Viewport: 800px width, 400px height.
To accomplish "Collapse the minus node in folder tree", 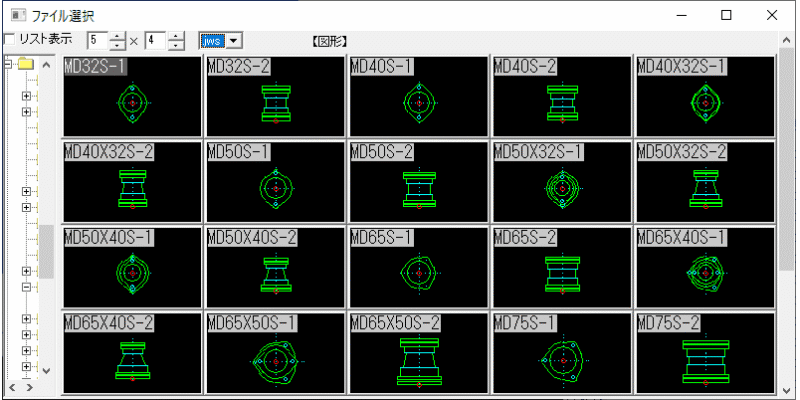I will tap(27, 287).
